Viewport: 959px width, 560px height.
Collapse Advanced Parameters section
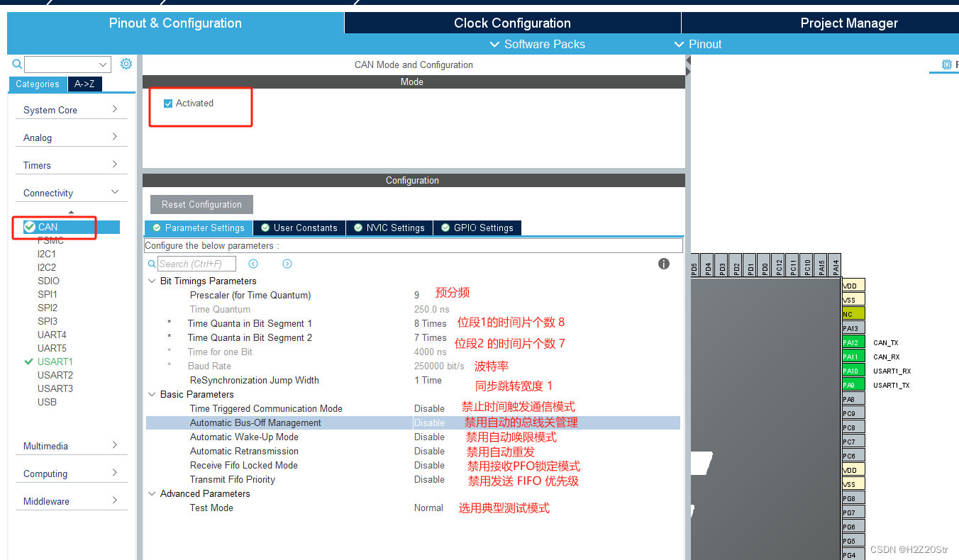[152, 493]
